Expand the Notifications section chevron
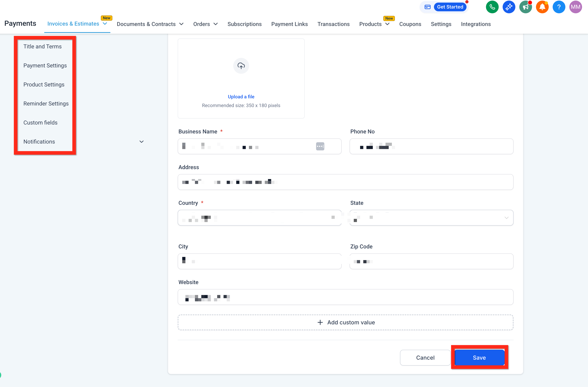This screenshot has height=387, width=588. pyautogui.click(x=142, y=142)
